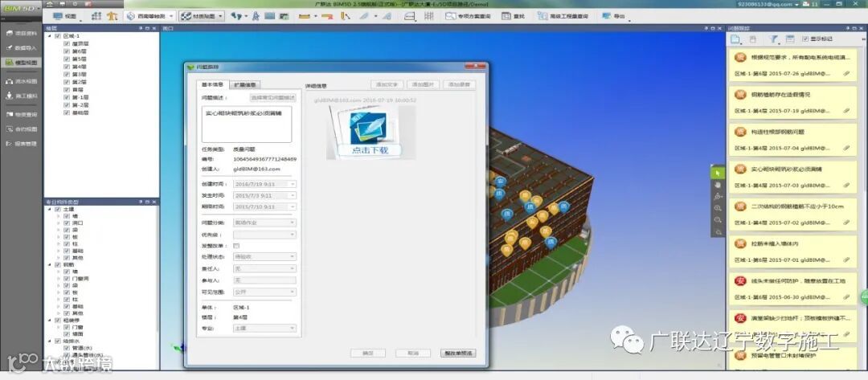868x380 pixels.
Task: Click the 确定 button in dialog
Action: click(x=367, y=353)
